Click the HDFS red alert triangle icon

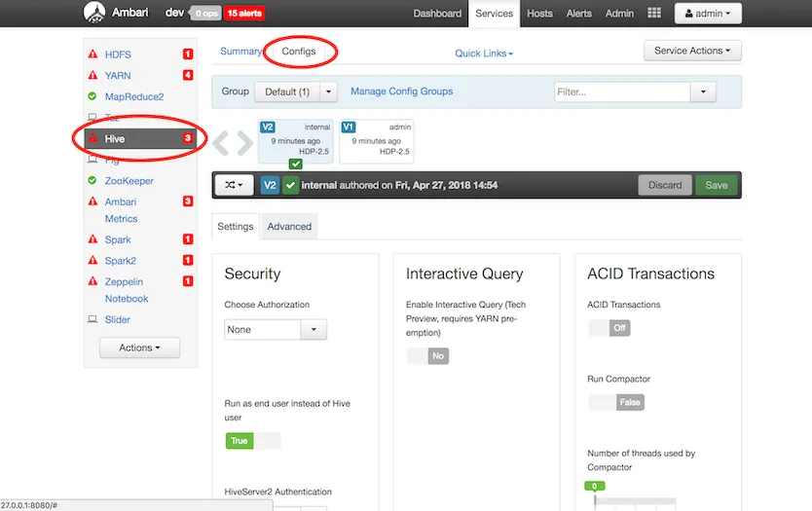92,54
